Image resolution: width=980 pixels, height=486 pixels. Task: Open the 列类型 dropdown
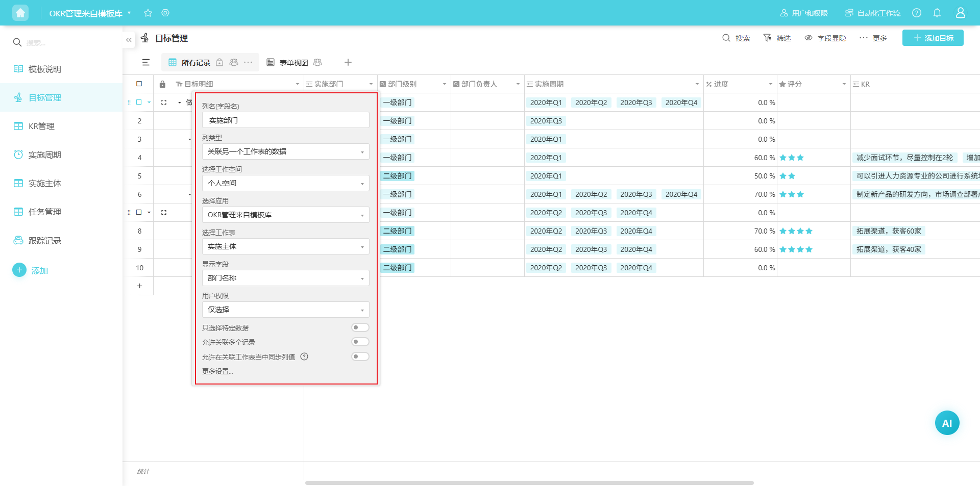pos(286,151)
